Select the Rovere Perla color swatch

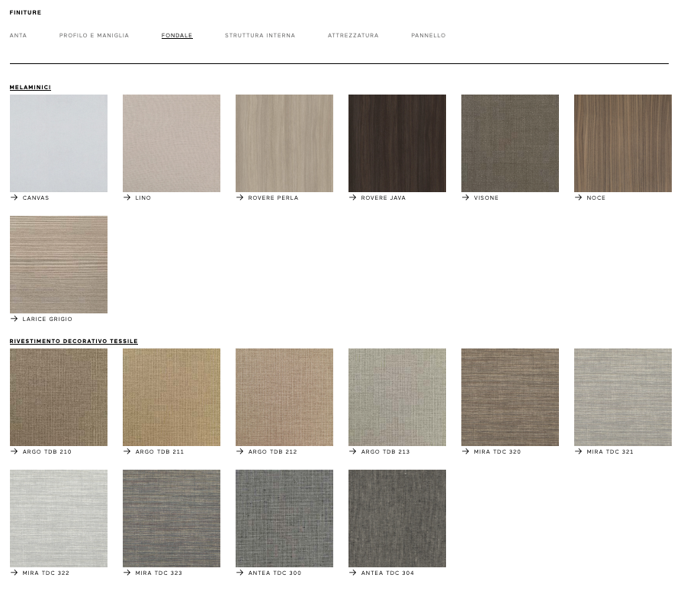point(284,143)
